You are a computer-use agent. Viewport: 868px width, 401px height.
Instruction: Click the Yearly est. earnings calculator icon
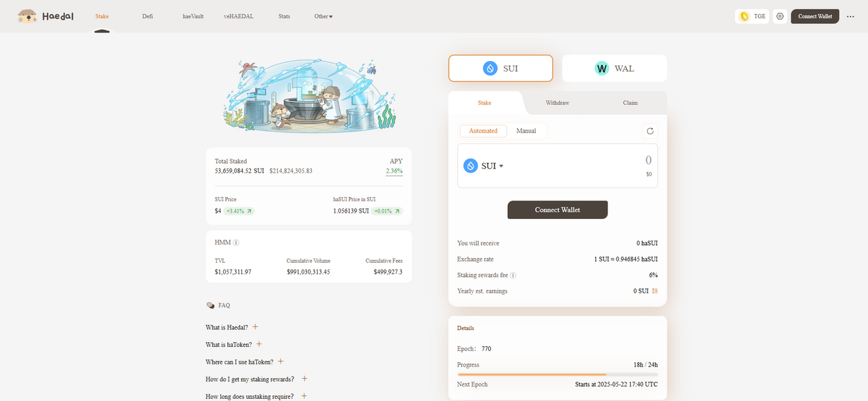[654, 291]
